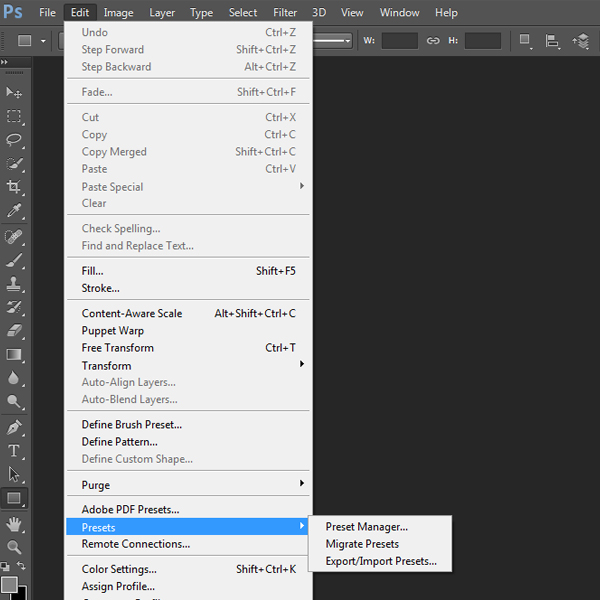Select the Gradient tool

[14, 355]
